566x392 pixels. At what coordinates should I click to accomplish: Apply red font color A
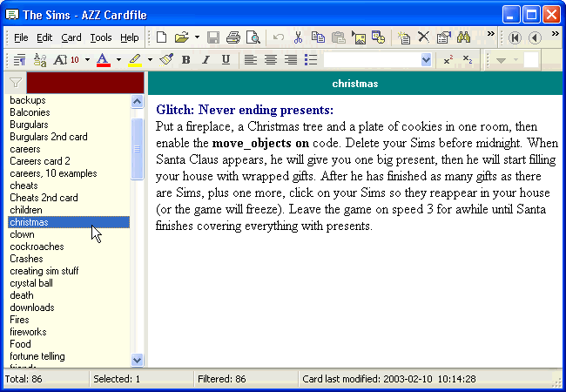(104, 60)
